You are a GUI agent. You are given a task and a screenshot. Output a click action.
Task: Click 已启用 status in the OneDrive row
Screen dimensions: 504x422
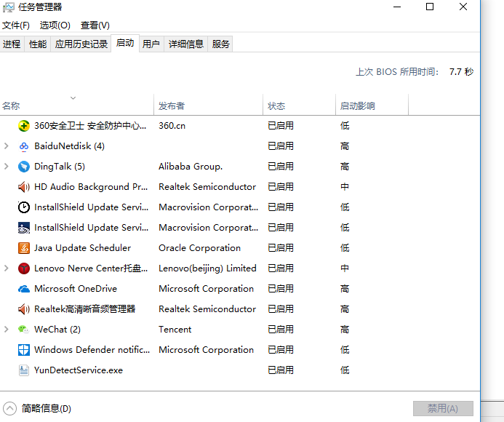coord(281,289)
